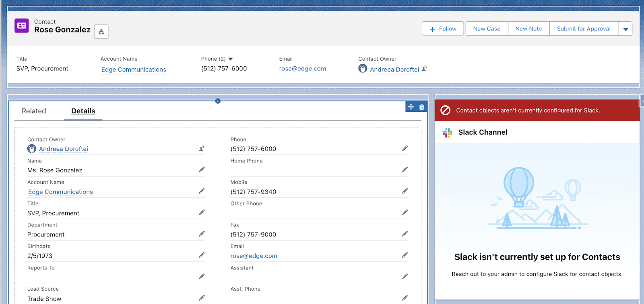Switch to the Related tab
The image size is (644, 304).
click(34, 111)
